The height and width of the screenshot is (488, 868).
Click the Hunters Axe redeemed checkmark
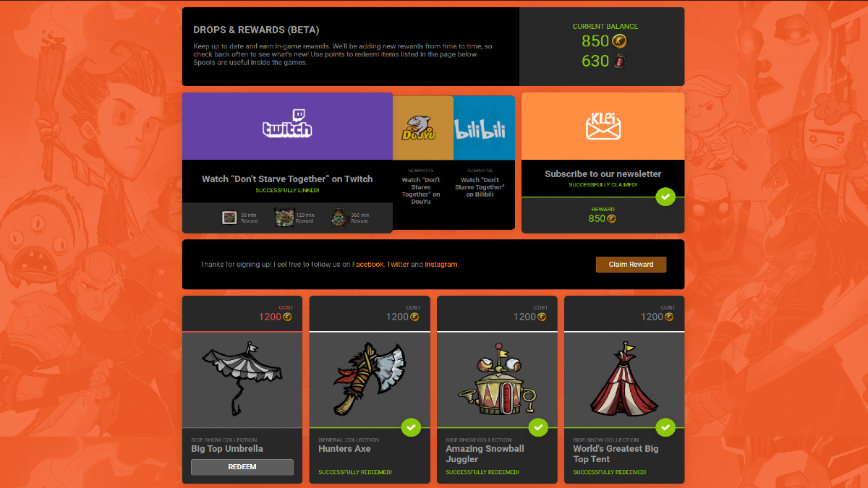pos(411,427)
